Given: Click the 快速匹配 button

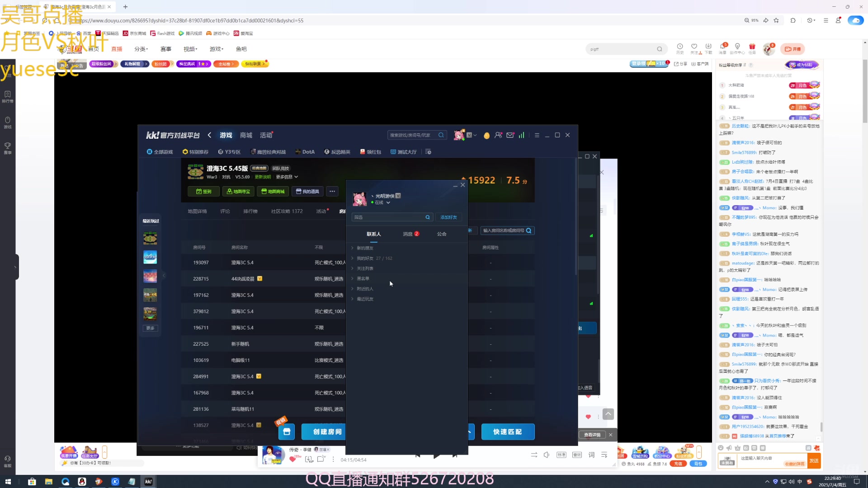Looking at the screenshot, I should click(x=508, y=432).
